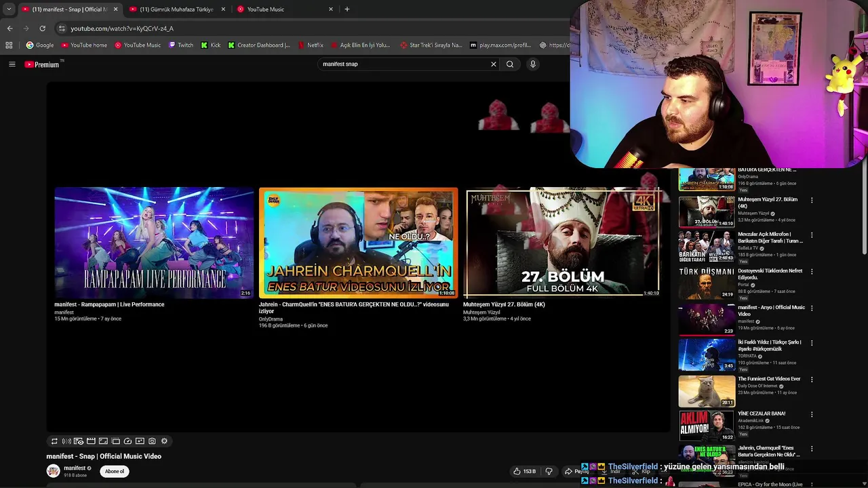Open the Netflix bookmark

pos(311,45)
